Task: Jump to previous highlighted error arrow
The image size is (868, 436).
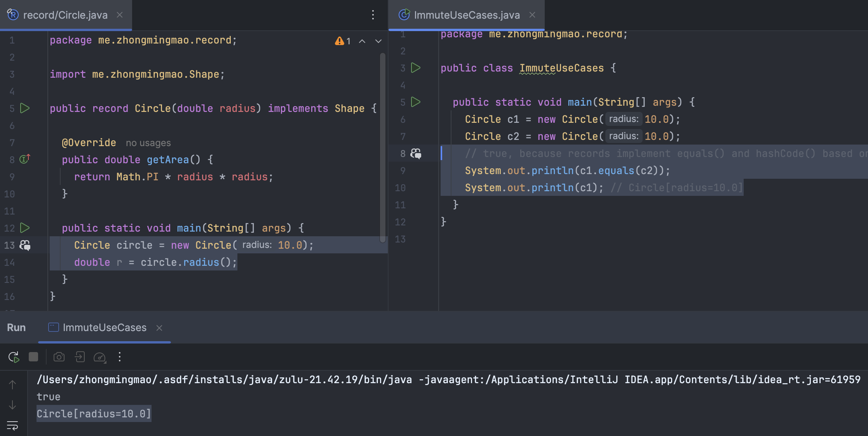Action: pos(362,41)
